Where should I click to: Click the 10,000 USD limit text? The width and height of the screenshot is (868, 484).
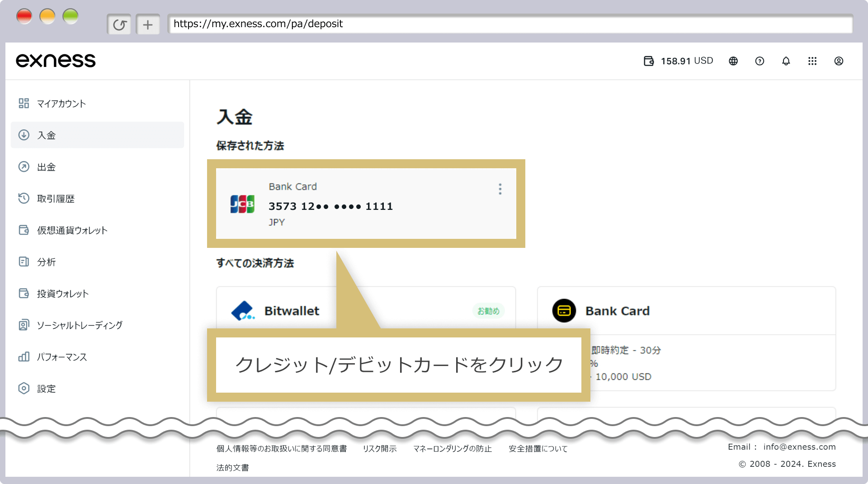click(x=623, y=376)
